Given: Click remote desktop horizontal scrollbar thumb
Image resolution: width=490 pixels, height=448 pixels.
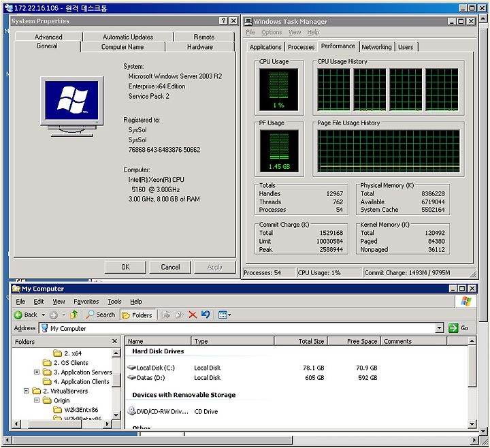Looking at the screenshot, I should click(152, 441).
